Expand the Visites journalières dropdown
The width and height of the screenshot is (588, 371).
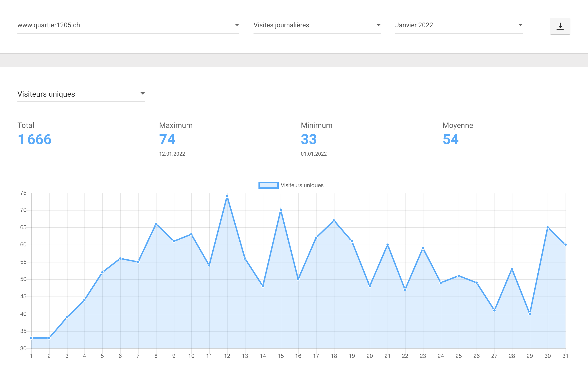pyautogui.click(x=317, y=25)
